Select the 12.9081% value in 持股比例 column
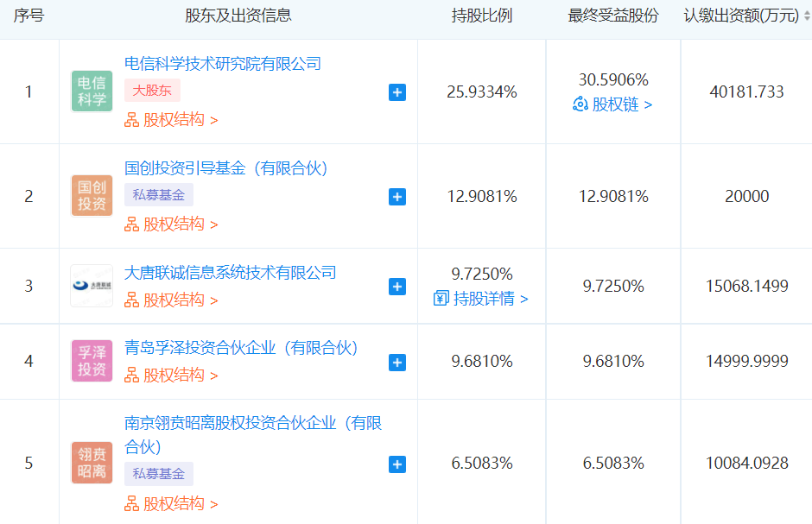 click(x=482, y=197)
